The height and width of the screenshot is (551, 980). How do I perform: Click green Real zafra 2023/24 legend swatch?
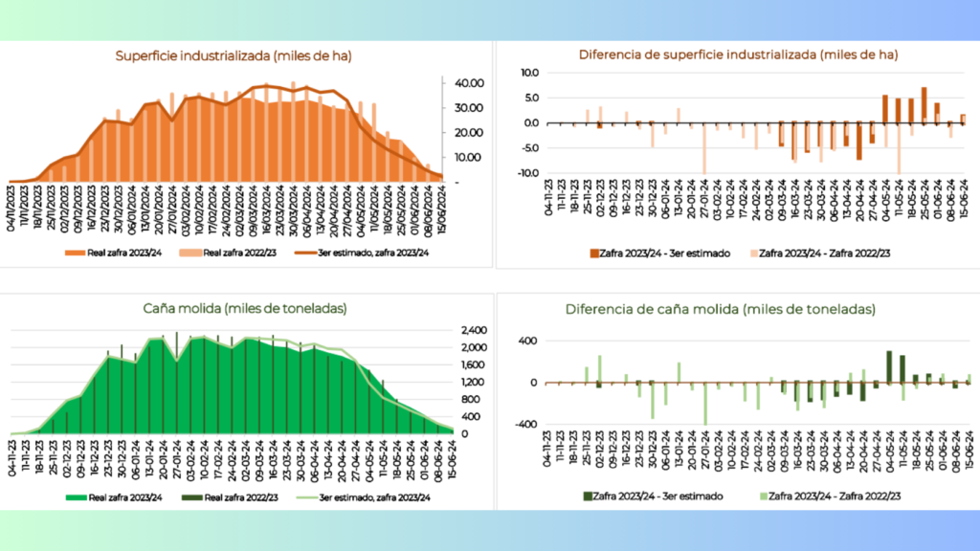click(x=76, y=497)
